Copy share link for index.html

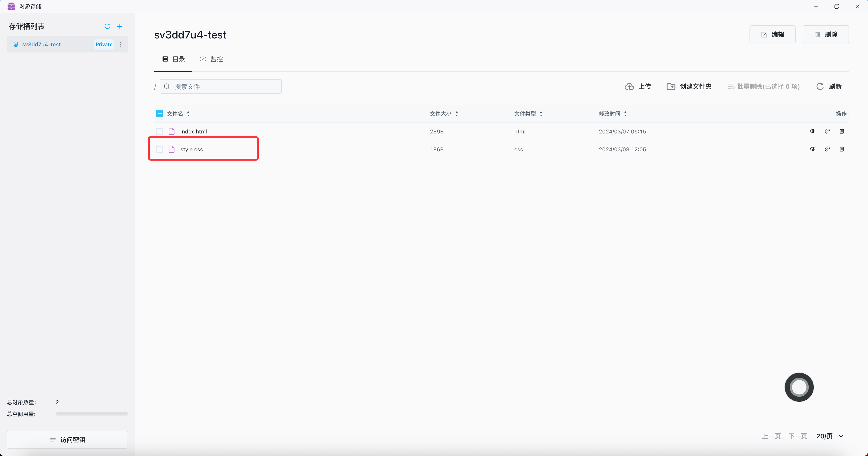pyautogui.click(x=827, y=131)
